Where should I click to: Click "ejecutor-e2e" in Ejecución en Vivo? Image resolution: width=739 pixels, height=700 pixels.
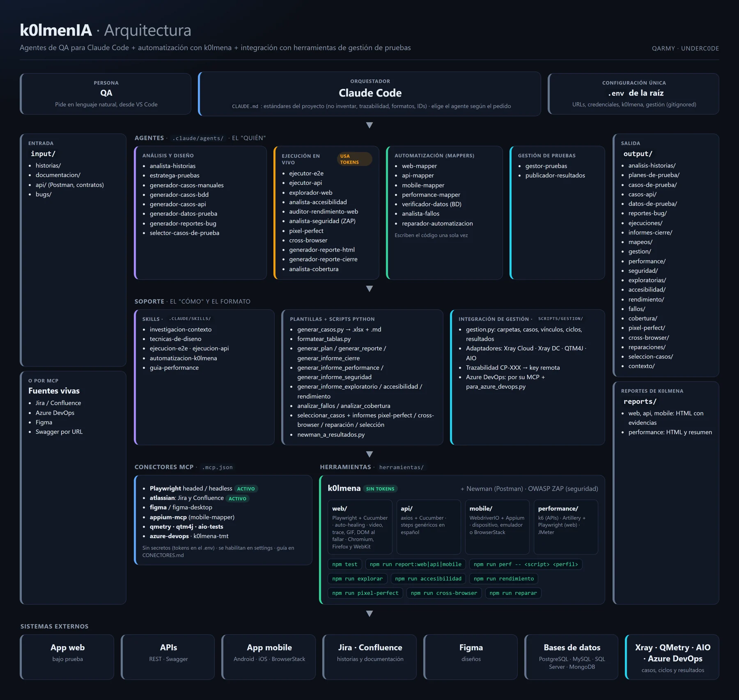coord(306,173)
